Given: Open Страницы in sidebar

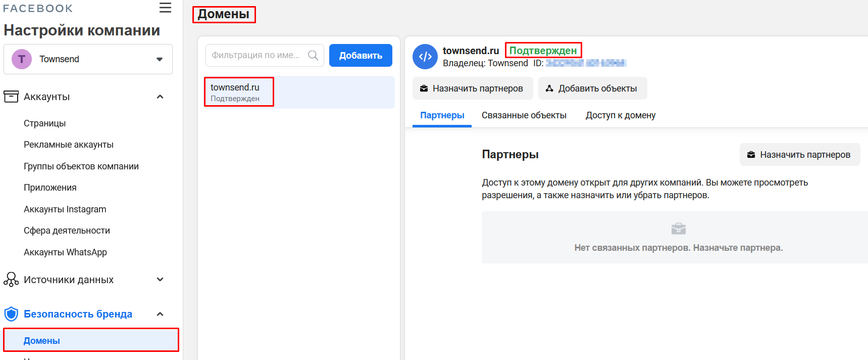Looking at the screenshot, I should (x=45, y=123).
